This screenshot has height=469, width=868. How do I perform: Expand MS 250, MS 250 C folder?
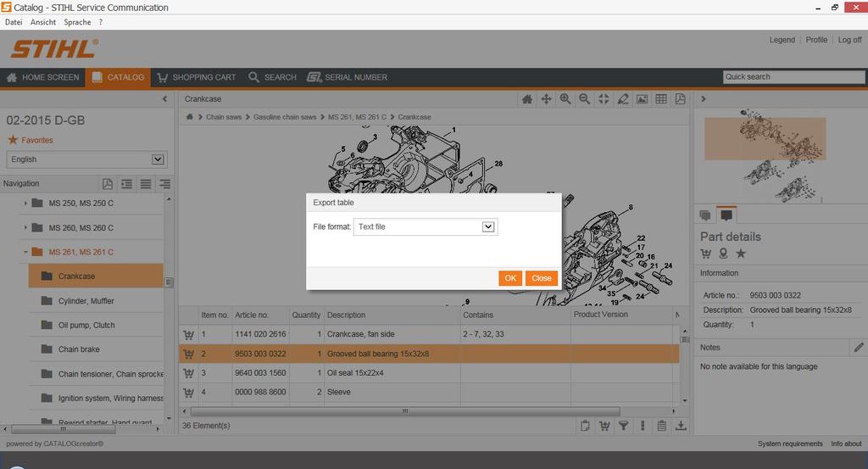[25, 204]
